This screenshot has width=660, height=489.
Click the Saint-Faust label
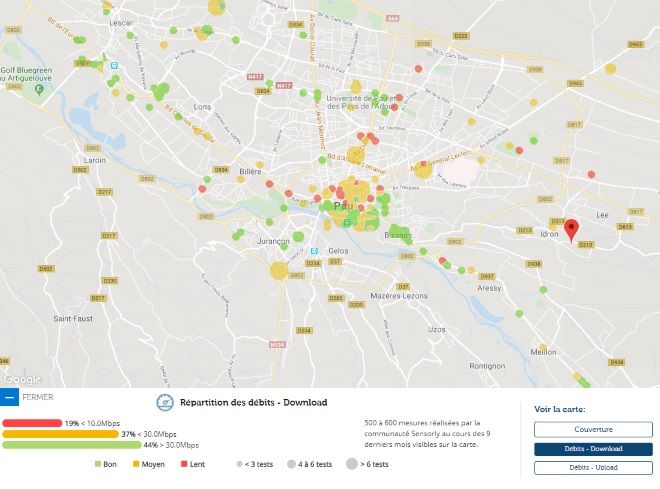coord(73,319)
